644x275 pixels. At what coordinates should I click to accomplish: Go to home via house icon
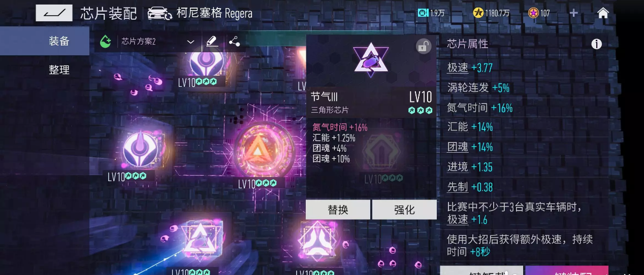click(x=603, y=13)
